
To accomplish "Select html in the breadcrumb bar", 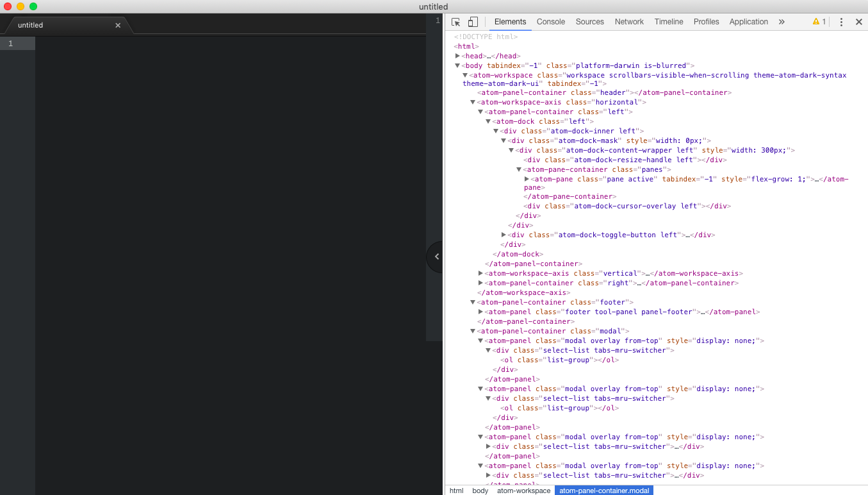I will tap(456, 491).
